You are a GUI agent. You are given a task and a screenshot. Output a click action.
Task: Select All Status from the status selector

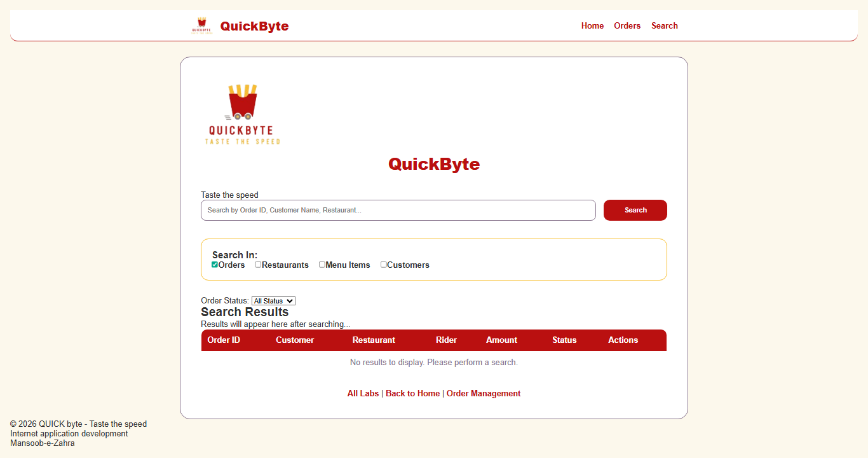tap(273, 300)
